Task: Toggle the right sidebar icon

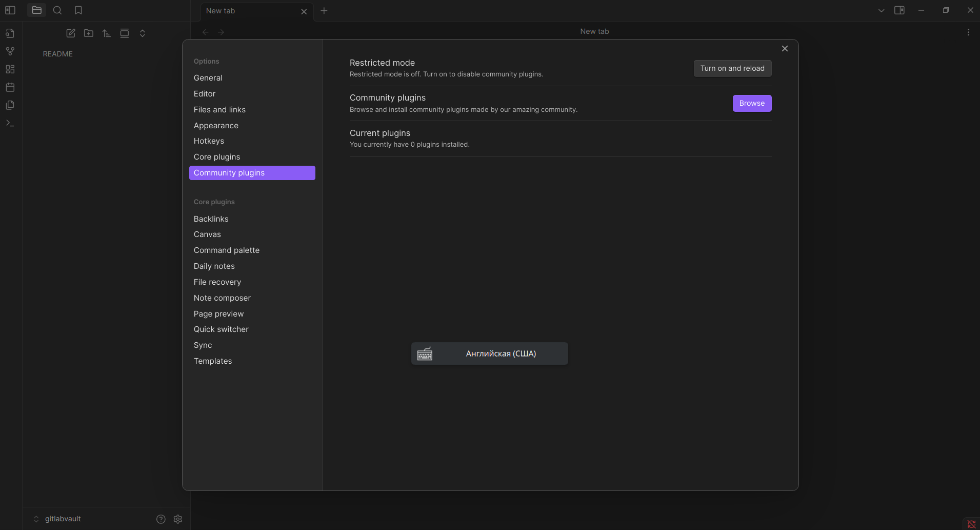Action: (899, 10)
